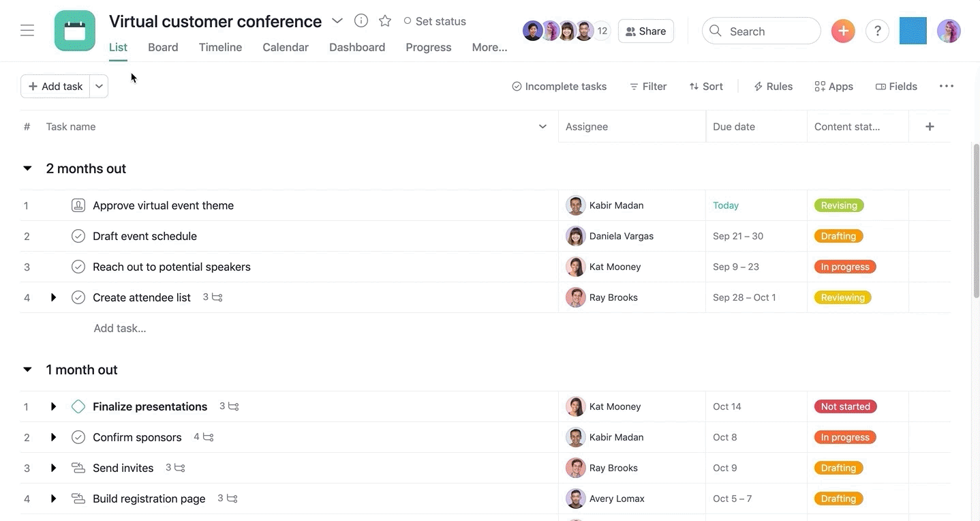Expand subtasks of Finalize presentations
The image size is (980, 521).
click(53, 406)
